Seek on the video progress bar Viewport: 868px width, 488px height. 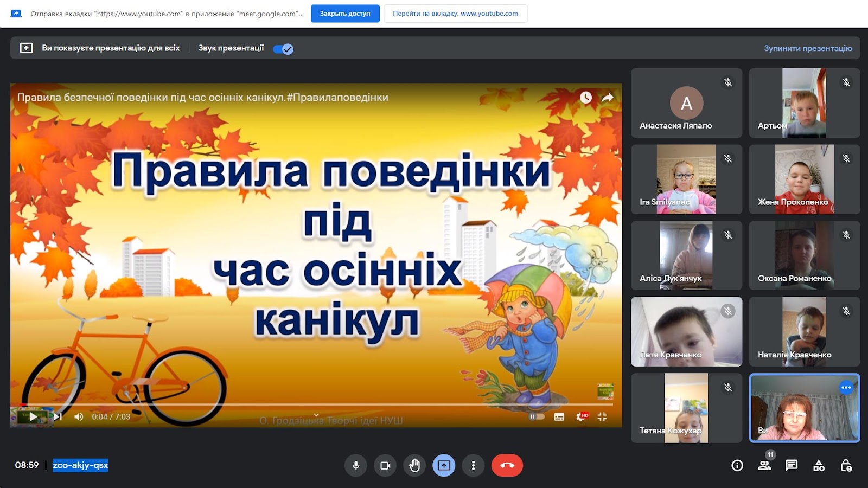[x=316, y=404]
